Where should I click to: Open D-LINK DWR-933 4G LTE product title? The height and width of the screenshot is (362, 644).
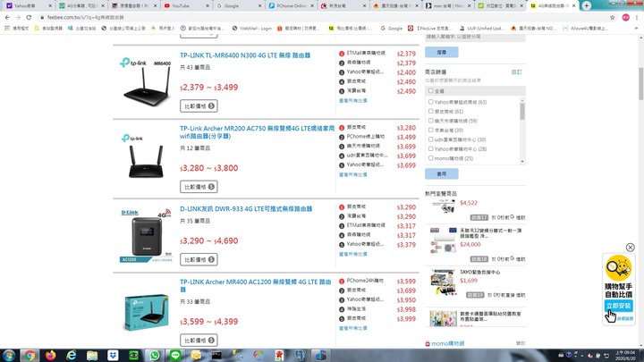246,209
